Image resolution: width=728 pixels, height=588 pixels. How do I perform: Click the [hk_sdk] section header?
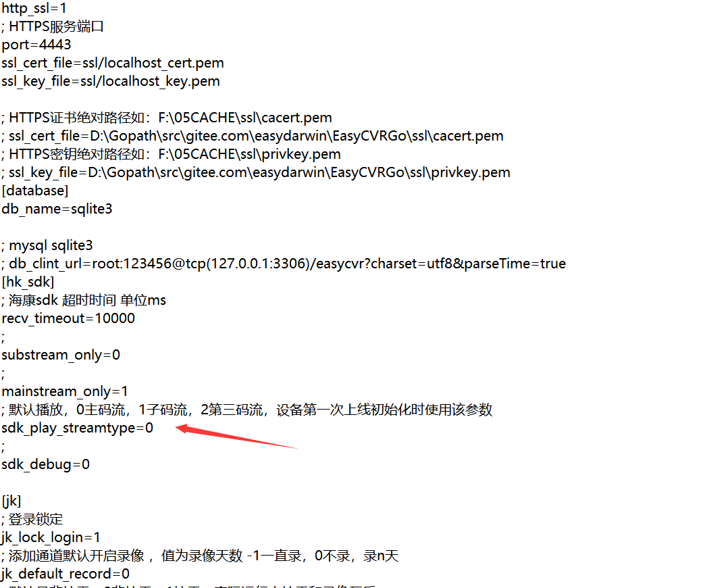tap(28, 282)
